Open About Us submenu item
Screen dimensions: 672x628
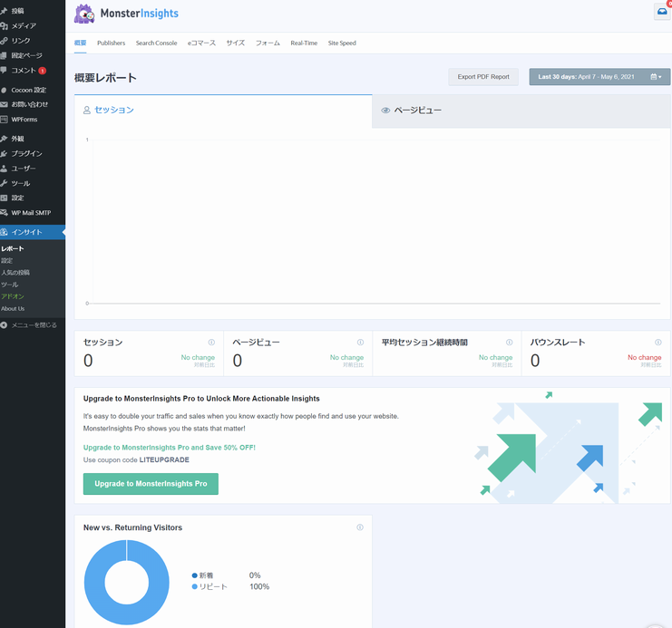click(x=13, y=308)
